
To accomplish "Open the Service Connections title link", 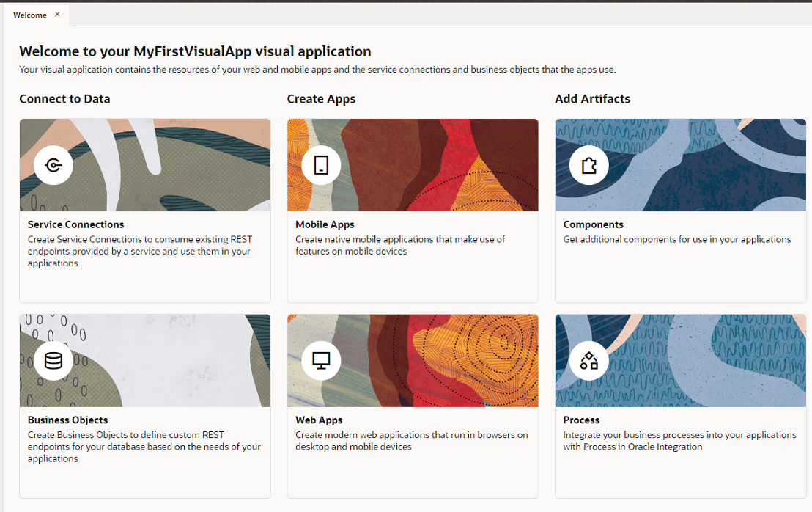I will coord(75,224).
